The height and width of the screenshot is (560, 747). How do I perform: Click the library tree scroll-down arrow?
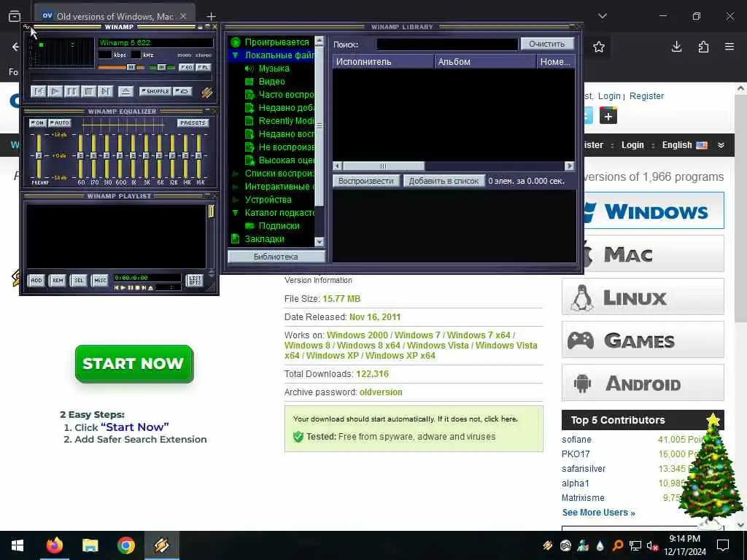pyautogui.click(x=320, y=242)
